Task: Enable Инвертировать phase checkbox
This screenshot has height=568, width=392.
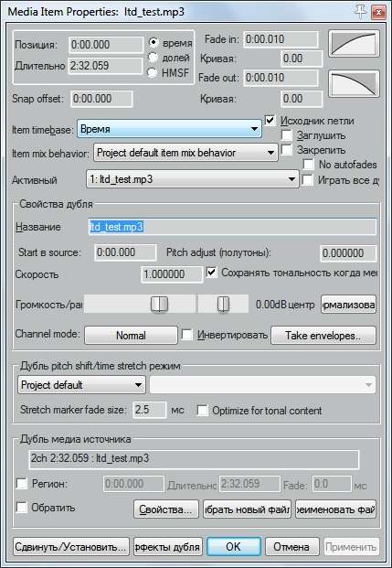Action: pyautogui.click(x=186, y=335)
